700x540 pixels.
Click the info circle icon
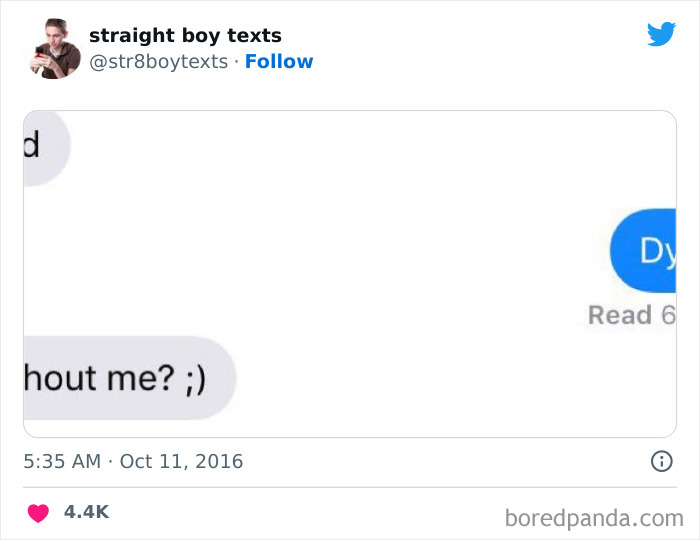[x=661, y=461]
